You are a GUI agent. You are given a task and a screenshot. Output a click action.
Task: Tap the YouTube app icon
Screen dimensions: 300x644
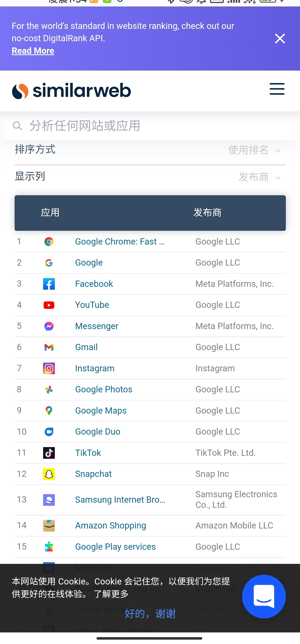(49, 305)
